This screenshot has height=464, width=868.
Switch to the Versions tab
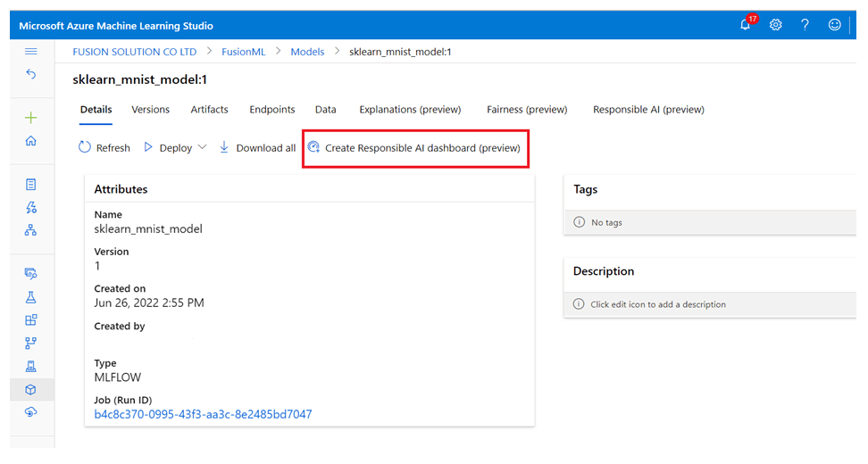point(151,110)
